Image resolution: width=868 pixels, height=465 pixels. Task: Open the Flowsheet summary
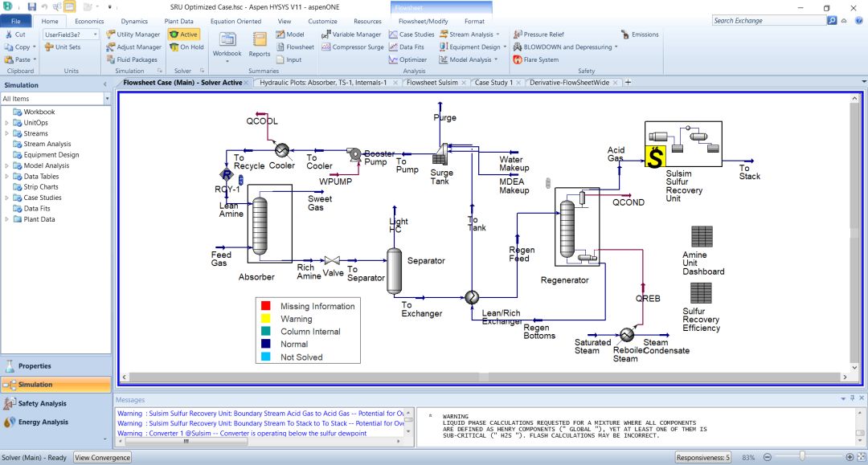tap(295, 47)
